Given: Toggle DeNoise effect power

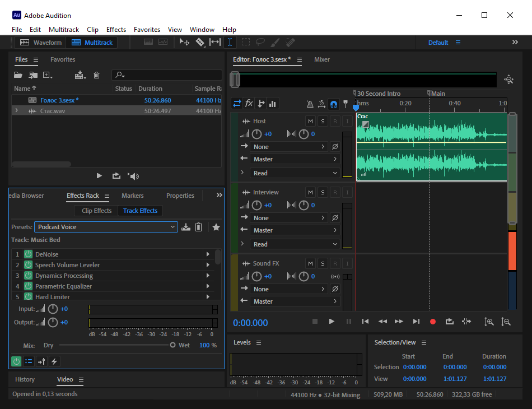Looking at the screenshot, I should (28, 254).
